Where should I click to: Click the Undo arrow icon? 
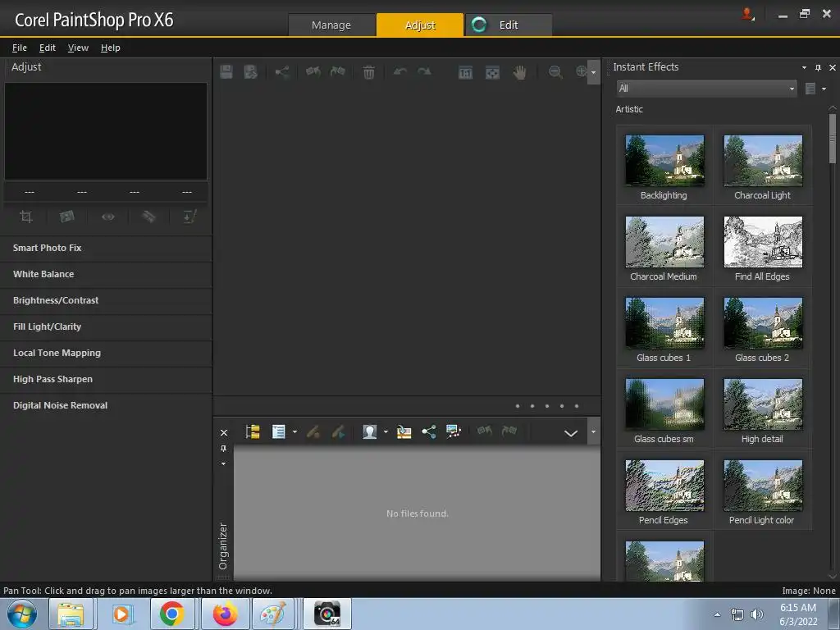pos(399,71)
